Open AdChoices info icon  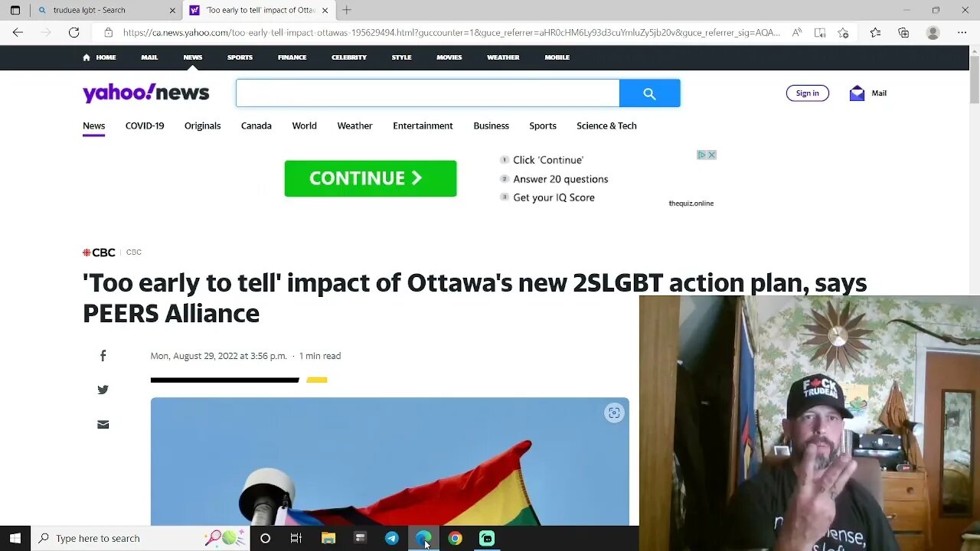pos(701,155)
